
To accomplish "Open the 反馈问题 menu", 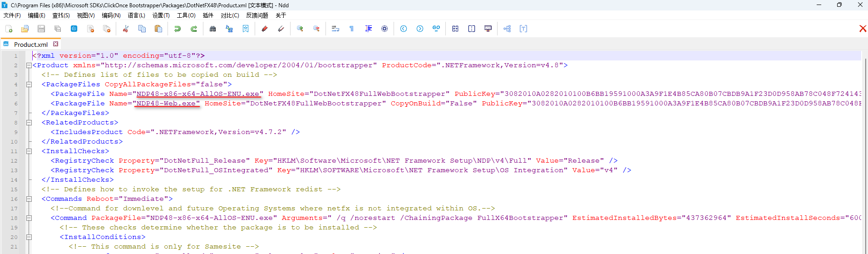I will tap(257, 15).
